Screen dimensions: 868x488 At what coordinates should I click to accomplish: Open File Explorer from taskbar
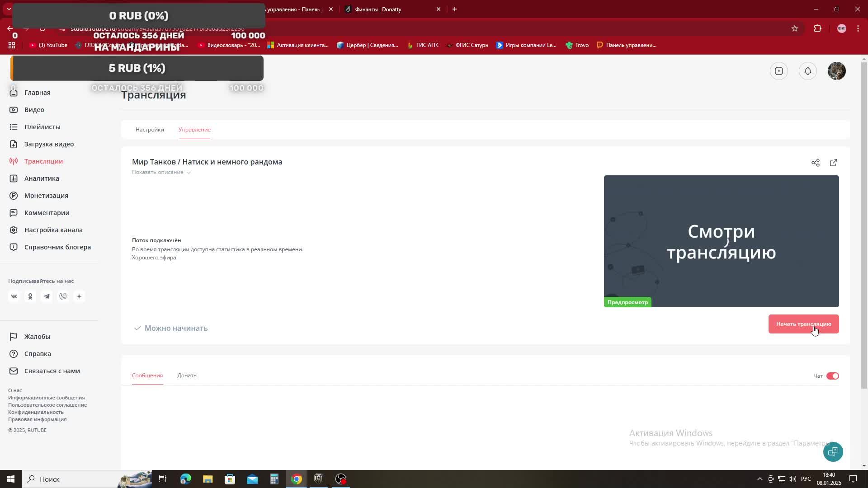pos(208,479)
